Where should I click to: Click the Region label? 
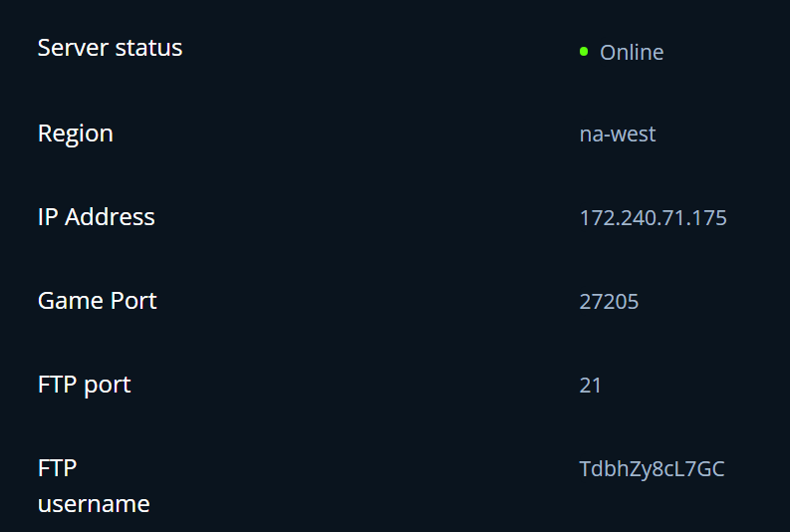click(76, 133)
